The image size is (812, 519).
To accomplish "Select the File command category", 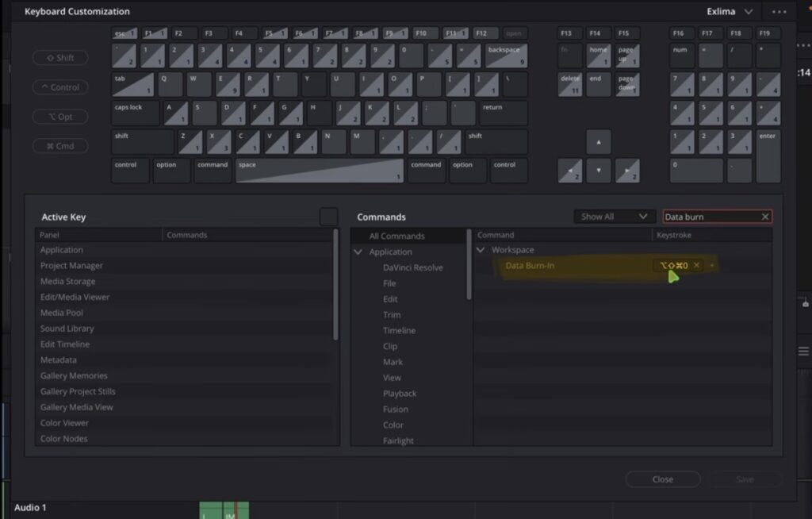I will coord(389,283).
